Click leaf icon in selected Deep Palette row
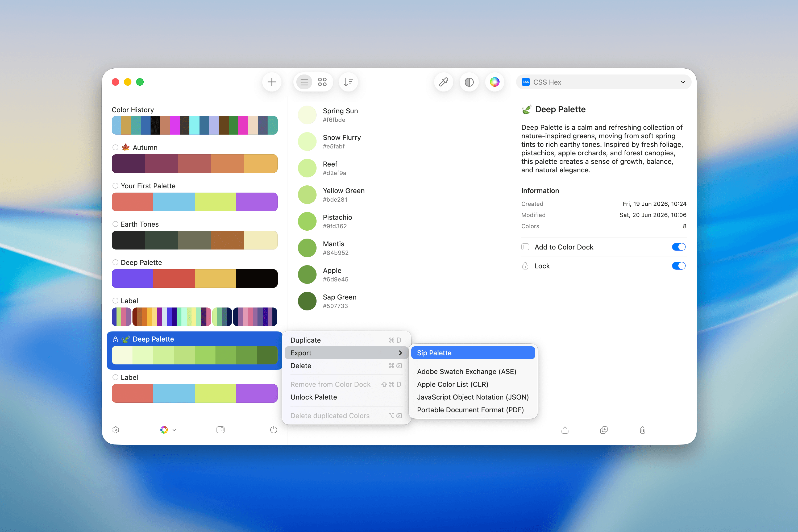This screenshot has width=798, height=532. [126, 339]
